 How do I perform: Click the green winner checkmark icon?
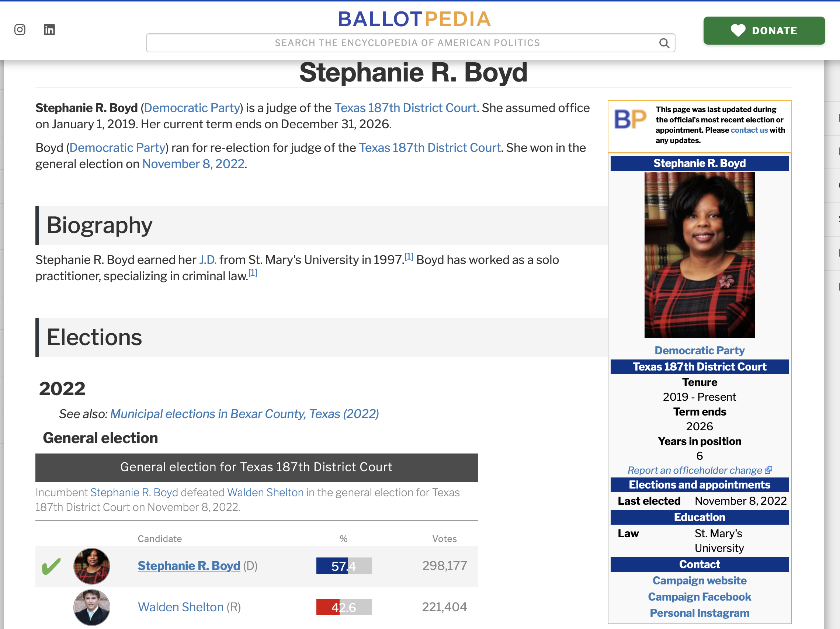click(x=51, y=566)
